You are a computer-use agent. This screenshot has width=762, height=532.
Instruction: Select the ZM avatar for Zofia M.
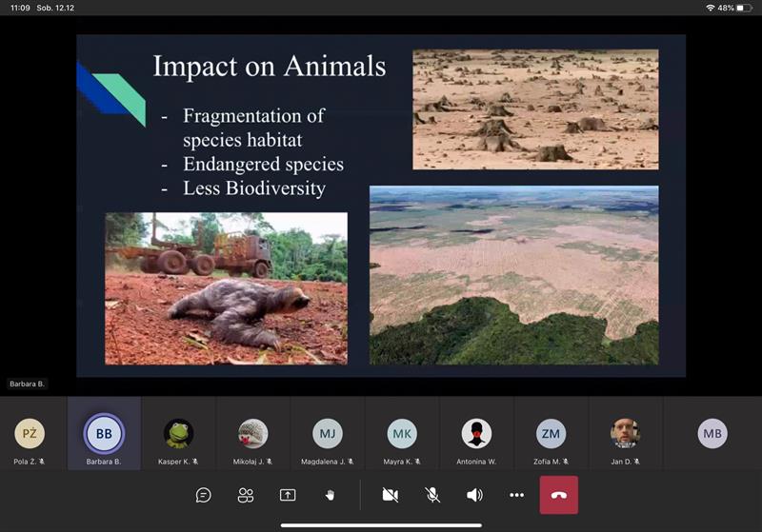551,434
